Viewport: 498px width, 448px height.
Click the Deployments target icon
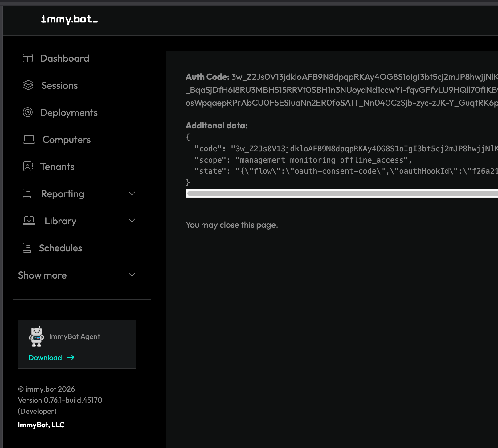28,112
